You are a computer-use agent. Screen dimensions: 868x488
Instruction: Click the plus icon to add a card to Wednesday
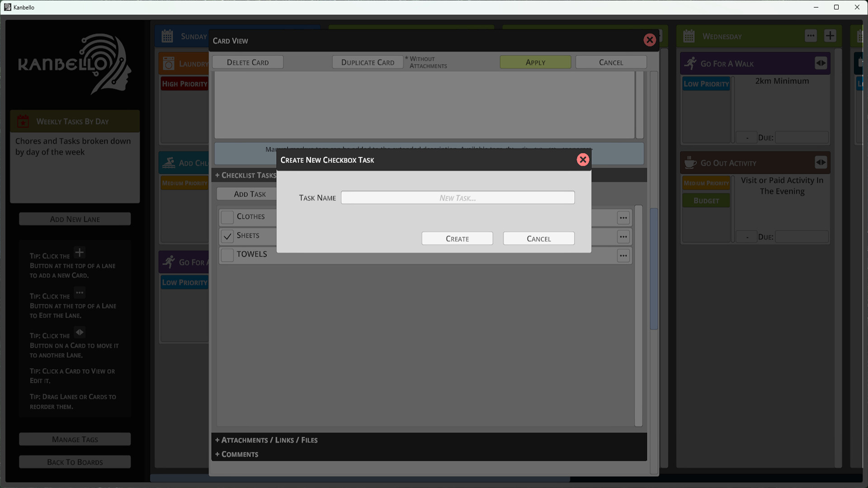coord(830,36)
